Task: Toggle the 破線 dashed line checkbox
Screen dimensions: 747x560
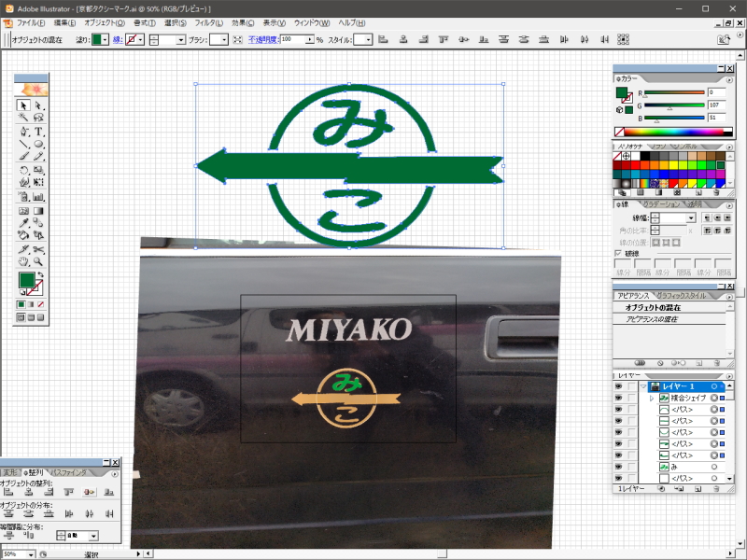Action: pos(618,253)
